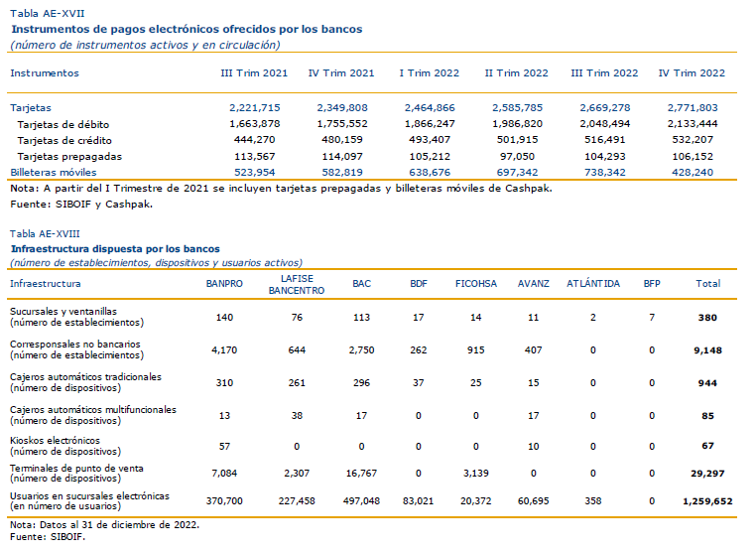Click users total value 1,259,652

(x=707, y=501)
